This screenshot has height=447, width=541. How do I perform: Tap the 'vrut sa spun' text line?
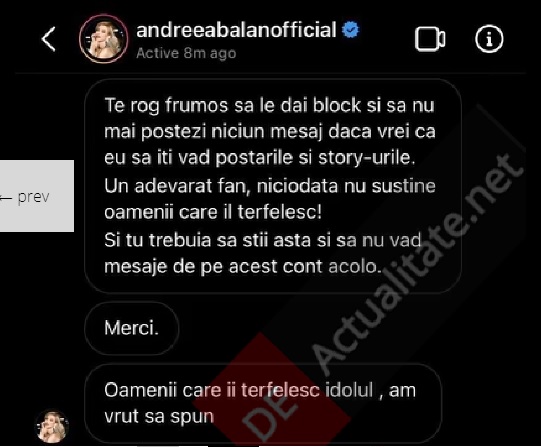[x=159, y=417]
